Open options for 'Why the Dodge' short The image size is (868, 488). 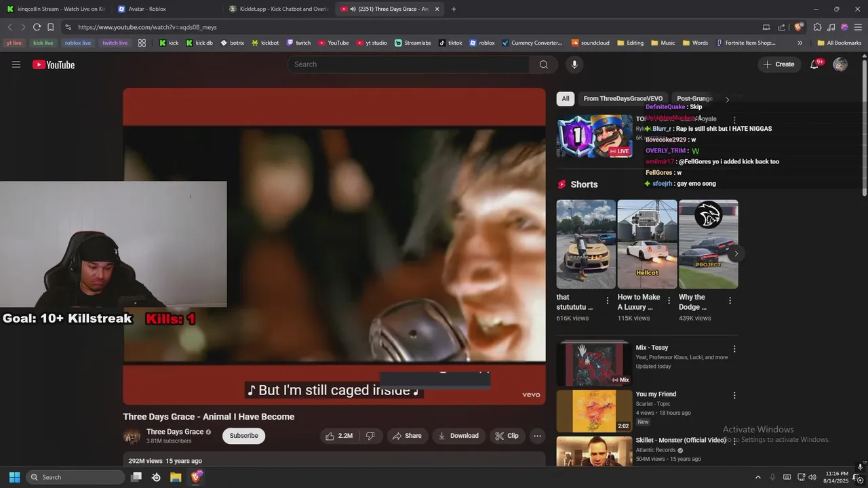click(x=730, y=300)
